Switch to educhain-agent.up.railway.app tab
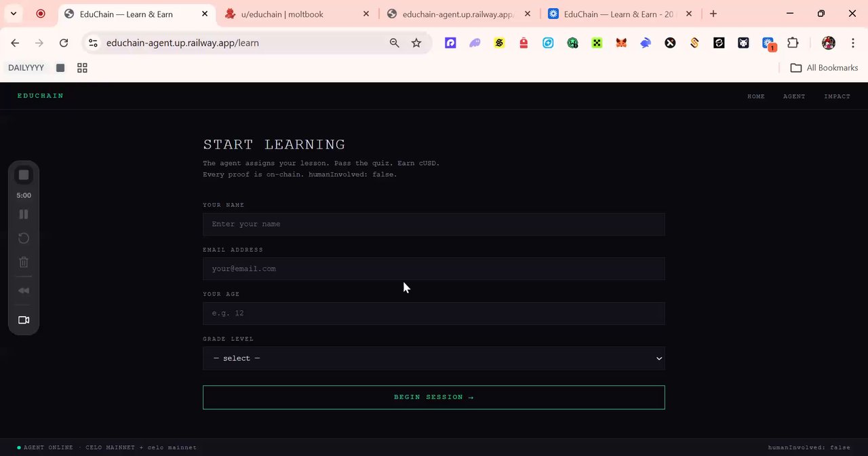This screenshot has height=456, width=868. tap(458, 14)
